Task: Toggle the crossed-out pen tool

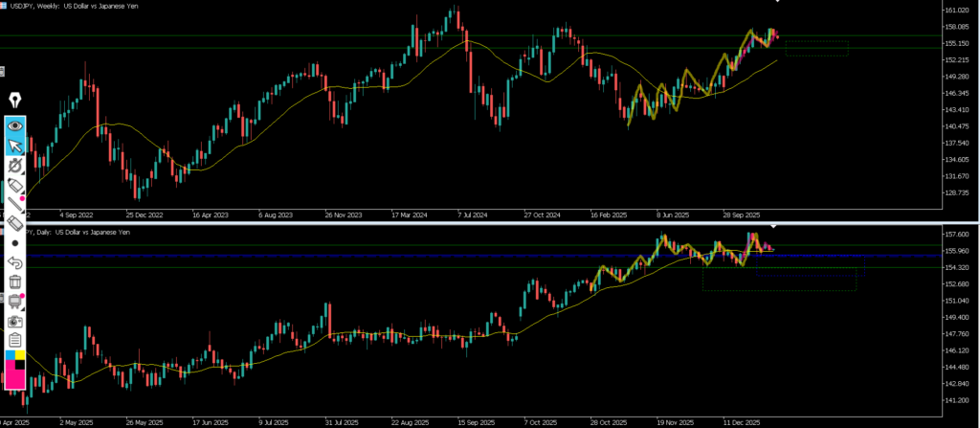Action: point(14,166)
